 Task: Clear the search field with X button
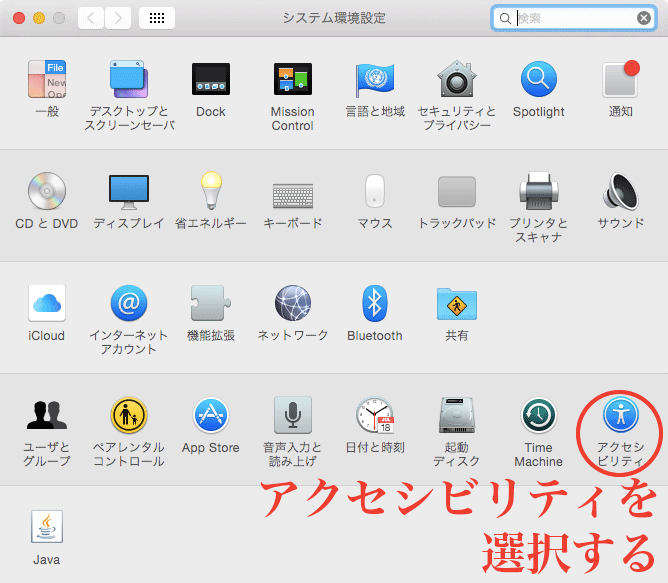click(x=644, y=18)
